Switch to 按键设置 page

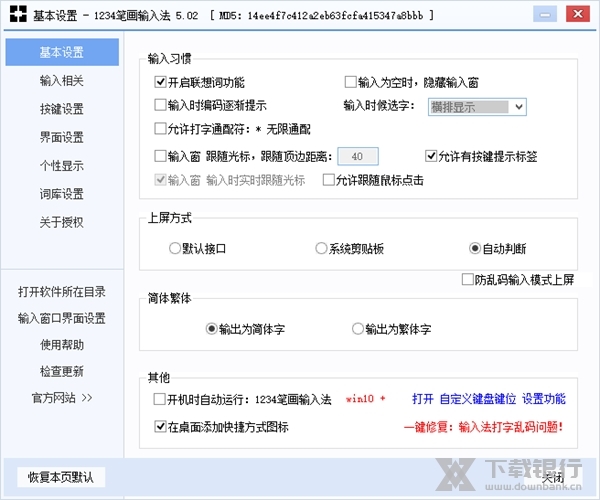pos(62,109)
